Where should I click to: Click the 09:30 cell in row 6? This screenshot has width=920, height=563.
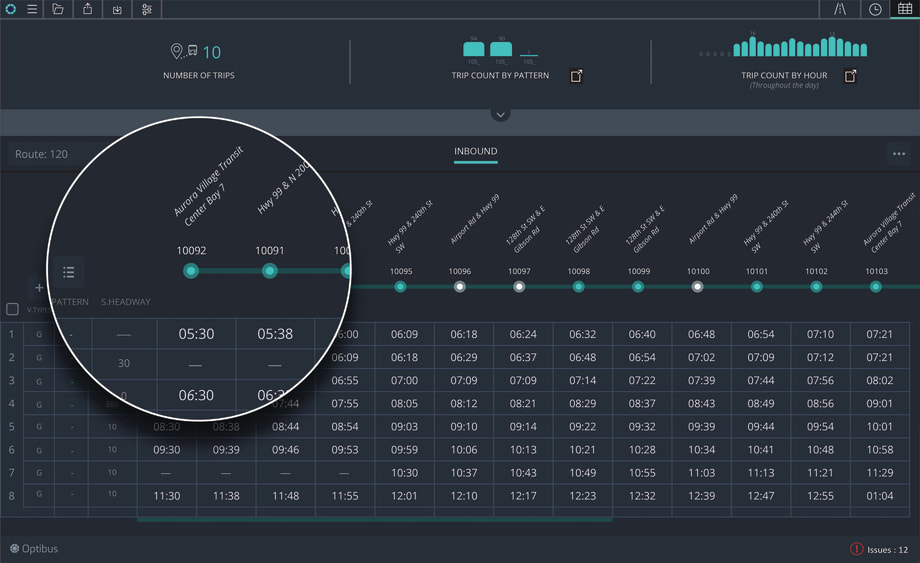pos(167,450)
